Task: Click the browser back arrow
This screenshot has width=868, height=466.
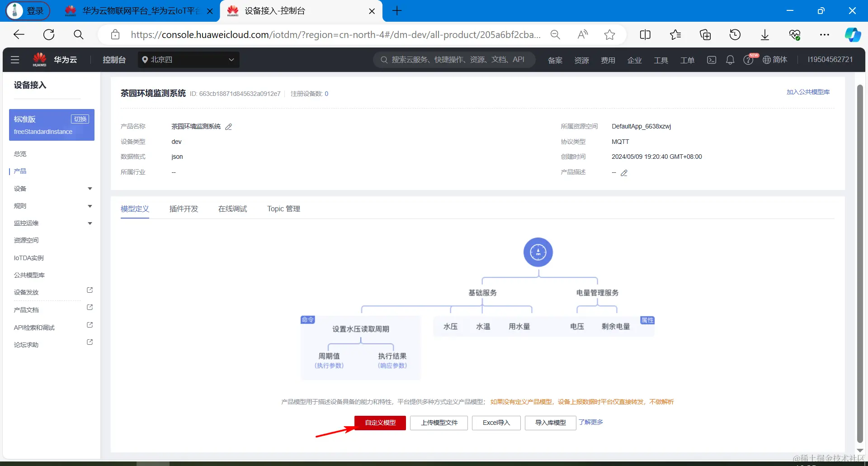Action: [19, 35]
